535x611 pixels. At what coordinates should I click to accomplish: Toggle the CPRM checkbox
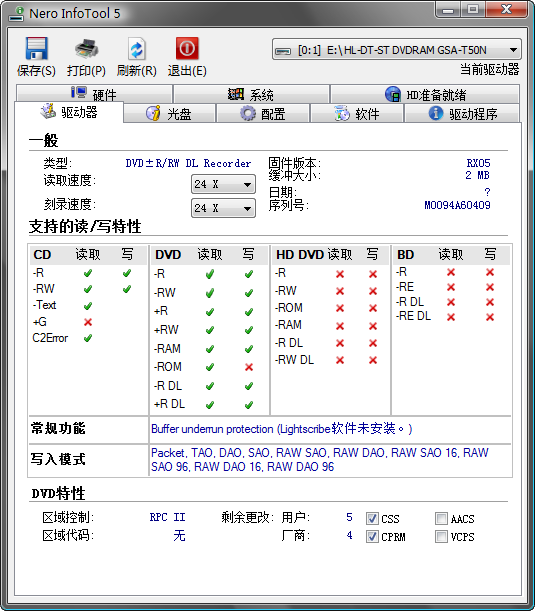click(x=372, y=537)
